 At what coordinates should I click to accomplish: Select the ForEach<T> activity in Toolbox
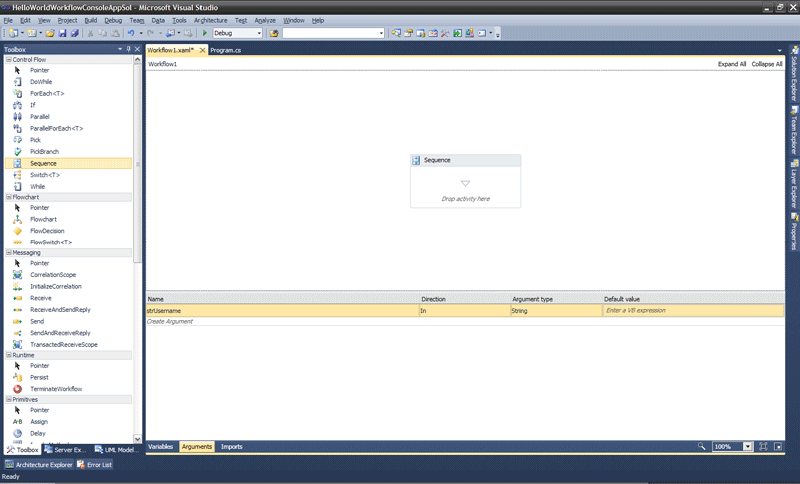[x=47, y=93]
